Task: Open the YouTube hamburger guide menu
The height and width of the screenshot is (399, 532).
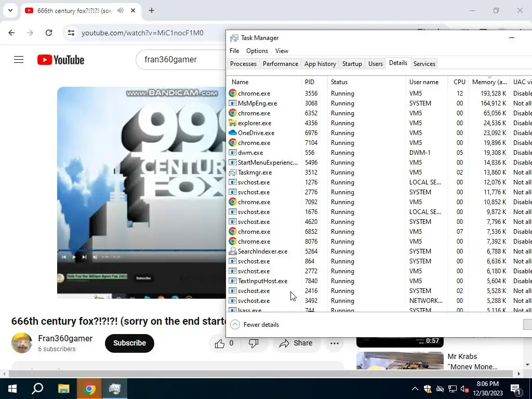Action: (19, 60)
